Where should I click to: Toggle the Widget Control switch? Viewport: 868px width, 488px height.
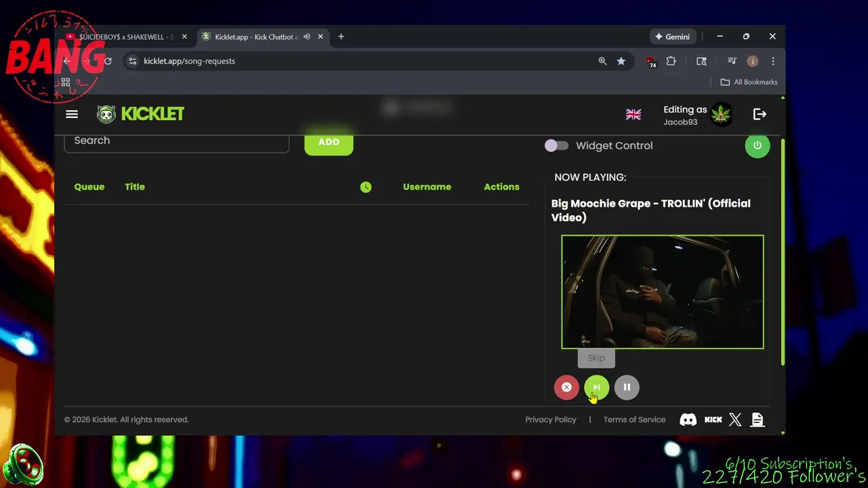point(556,146)
